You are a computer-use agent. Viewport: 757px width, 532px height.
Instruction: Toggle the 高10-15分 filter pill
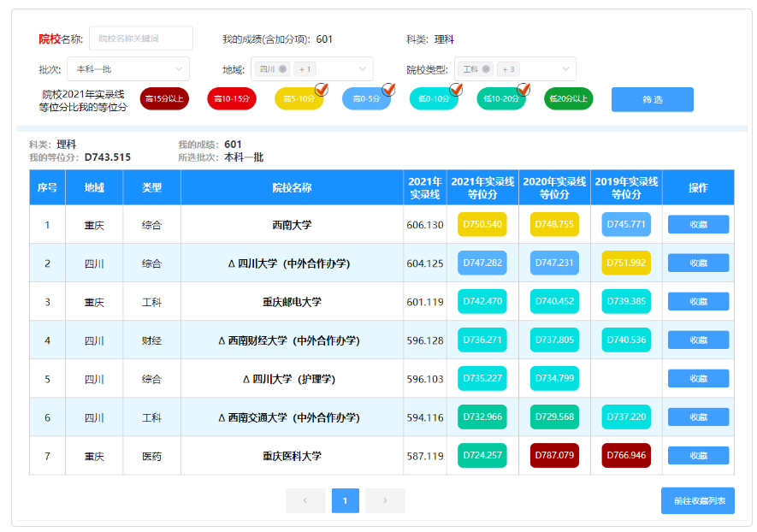click(232, 99)
